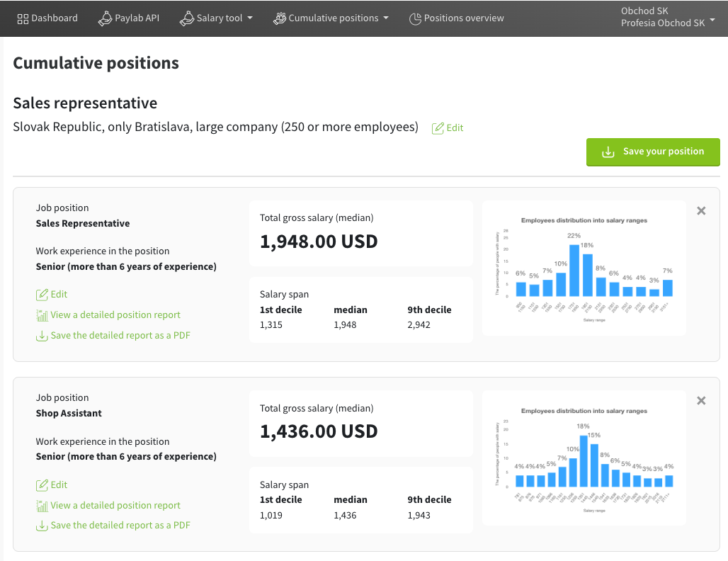Save Sales Representative detailed report as PDF
Screen dimensions: 728x561
pos(120,336)
